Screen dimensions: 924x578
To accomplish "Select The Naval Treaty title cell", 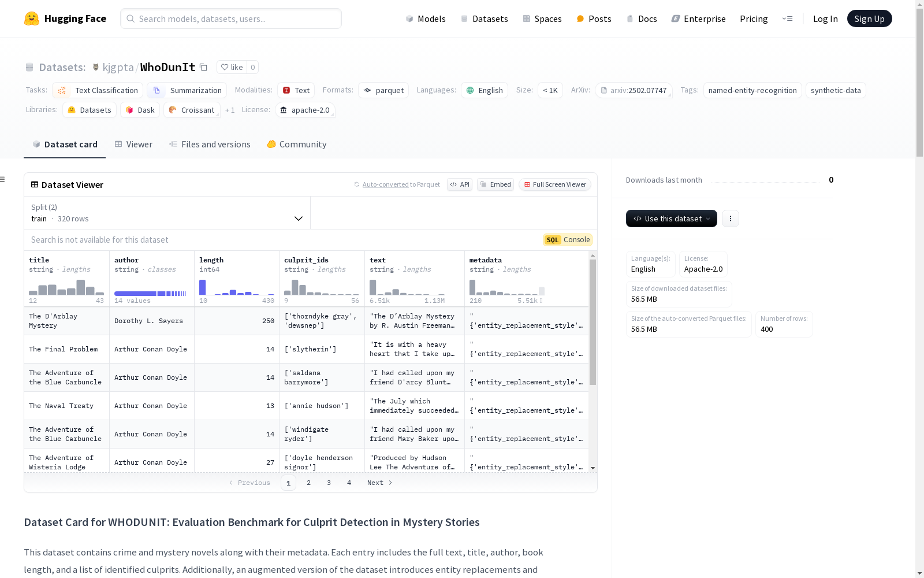I will click(x=67, y=406).
